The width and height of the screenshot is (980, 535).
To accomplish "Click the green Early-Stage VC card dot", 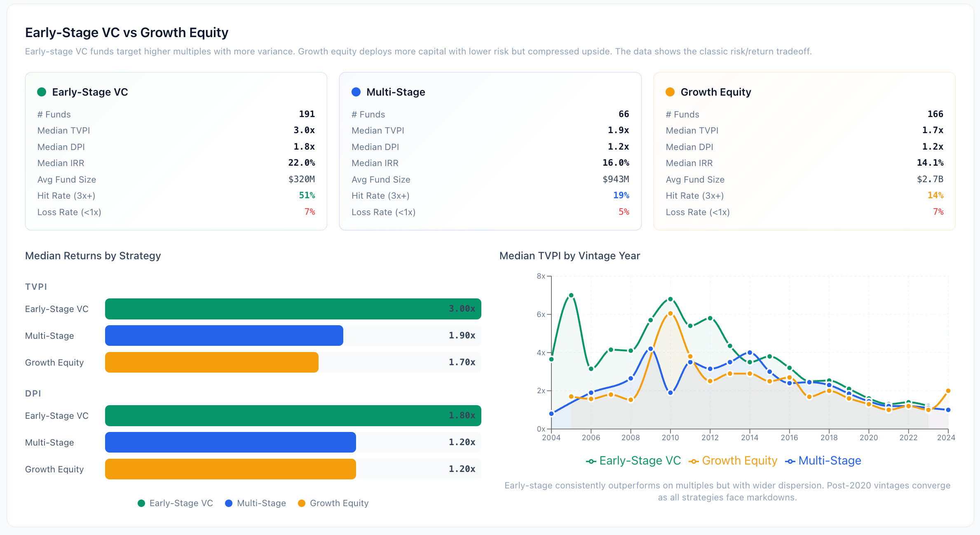I will (42, 92).
